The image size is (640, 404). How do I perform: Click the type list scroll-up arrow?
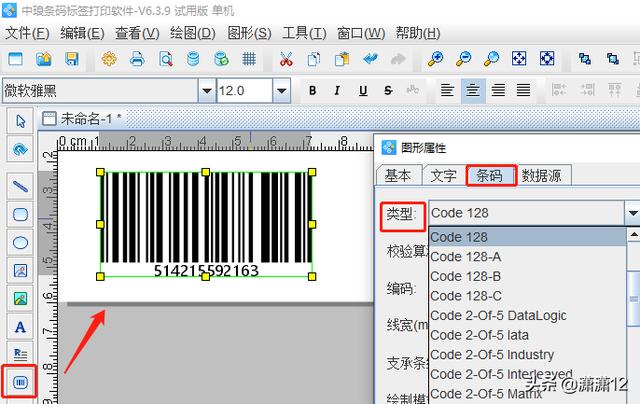point(633,235)
